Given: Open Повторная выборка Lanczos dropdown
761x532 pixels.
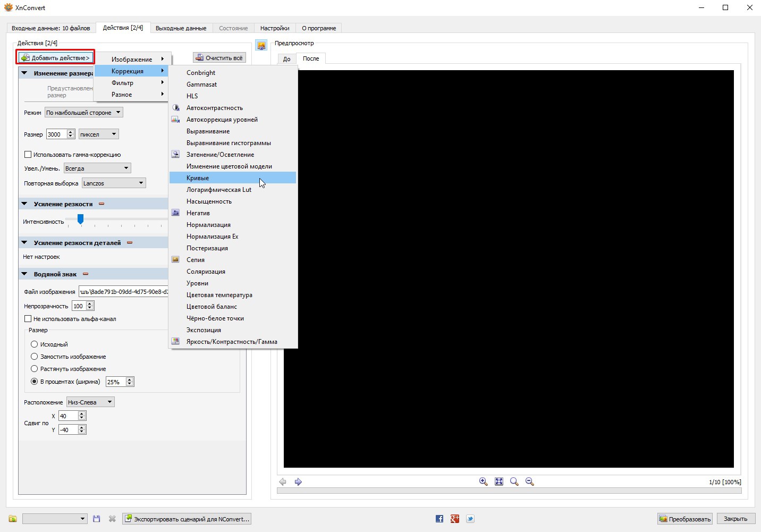Looking at the screenshot, I should (114, 183).
